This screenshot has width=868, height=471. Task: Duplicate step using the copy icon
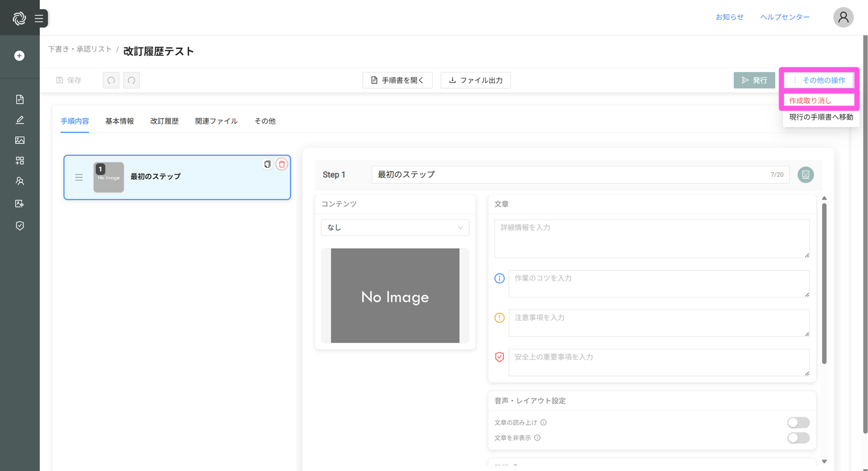coord(267,164)
